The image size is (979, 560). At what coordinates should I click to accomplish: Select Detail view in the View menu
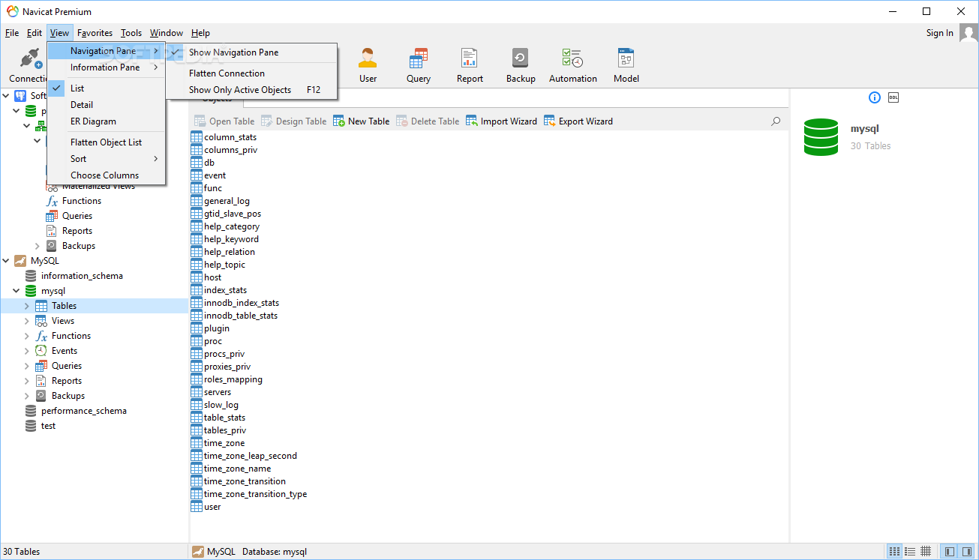pos(106,105)
